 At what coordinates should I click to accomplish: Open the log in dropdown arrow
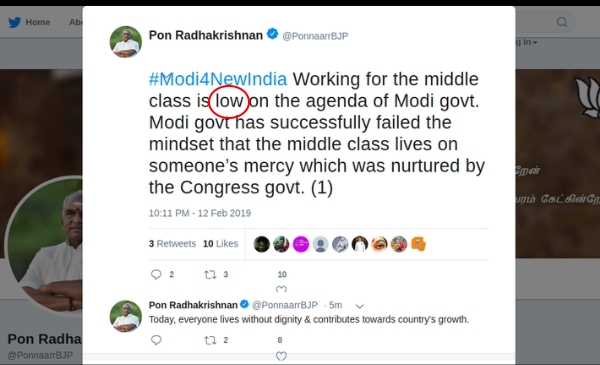[535, 42]
